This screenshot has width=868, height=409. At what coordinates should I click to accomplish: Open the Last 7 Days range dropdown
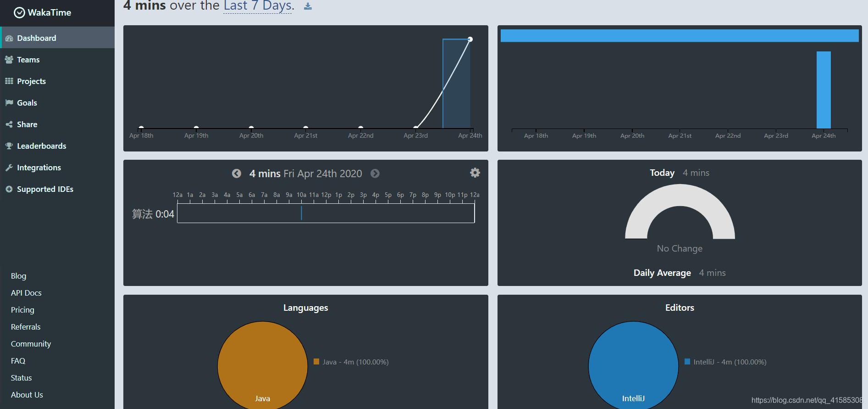point(258,6)
